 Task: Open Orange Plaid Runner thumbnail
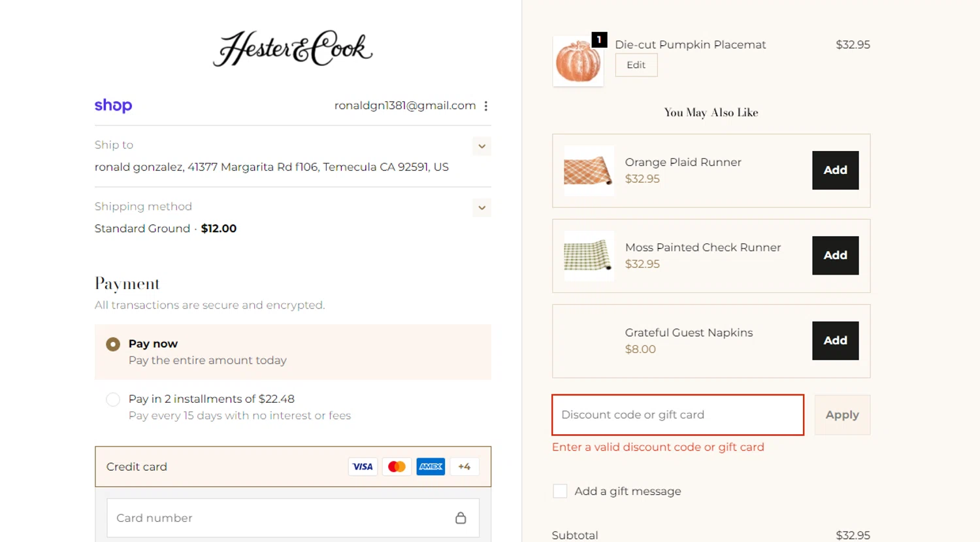point(589,171)
